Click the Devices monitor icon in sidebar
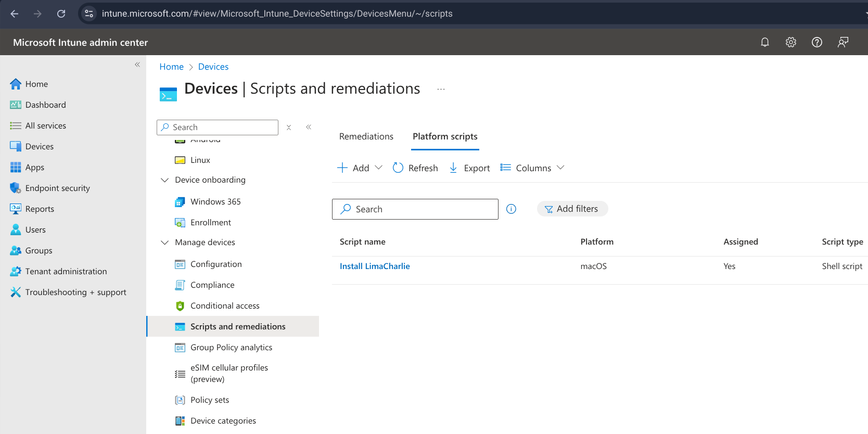868x434 pixels. click(16, 146)
